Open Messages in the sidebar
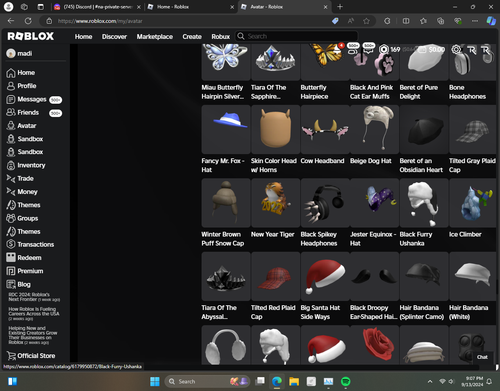Screen dimensions: 500x391 (x=34, y=99)
